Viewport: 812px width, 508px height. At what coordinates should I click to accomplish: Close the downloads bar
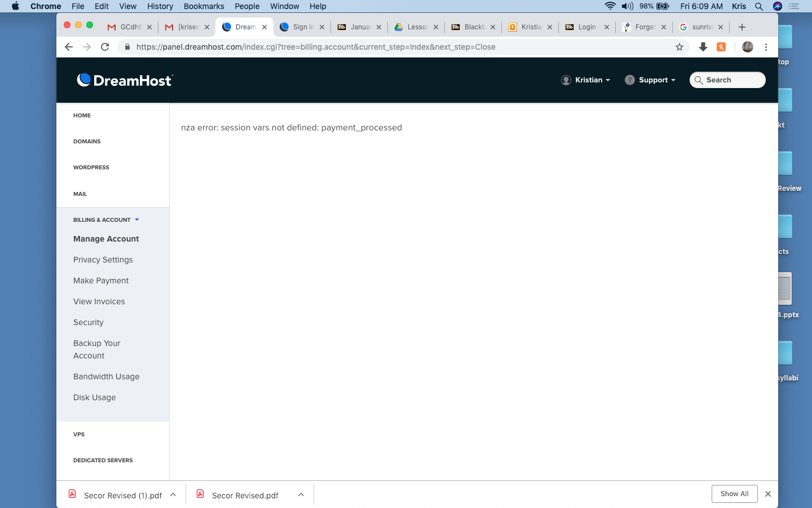tap(767, 494)
